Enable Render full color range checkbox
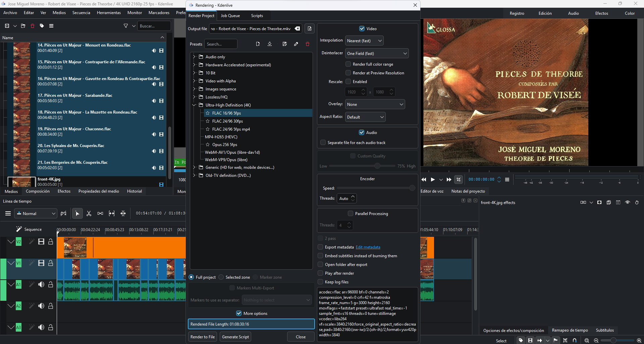Screen dimensions: 644x344 coord(348,64)
